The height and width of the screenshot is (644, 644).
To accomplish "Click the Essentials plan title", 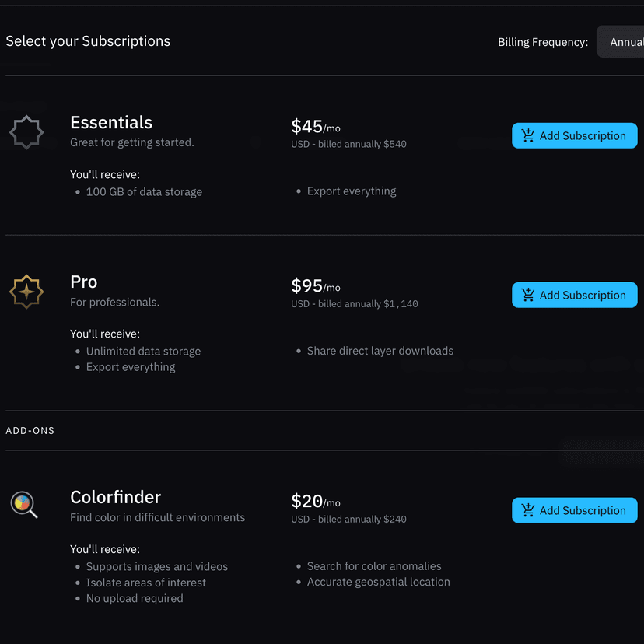I will pos(111,123).
